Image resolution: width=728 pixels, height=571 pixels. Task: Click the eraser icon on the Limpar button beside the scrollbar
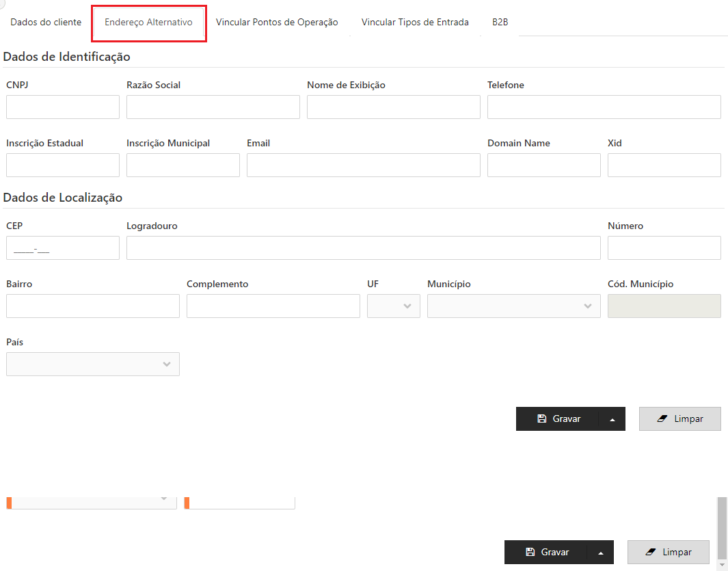pos(650,553)
